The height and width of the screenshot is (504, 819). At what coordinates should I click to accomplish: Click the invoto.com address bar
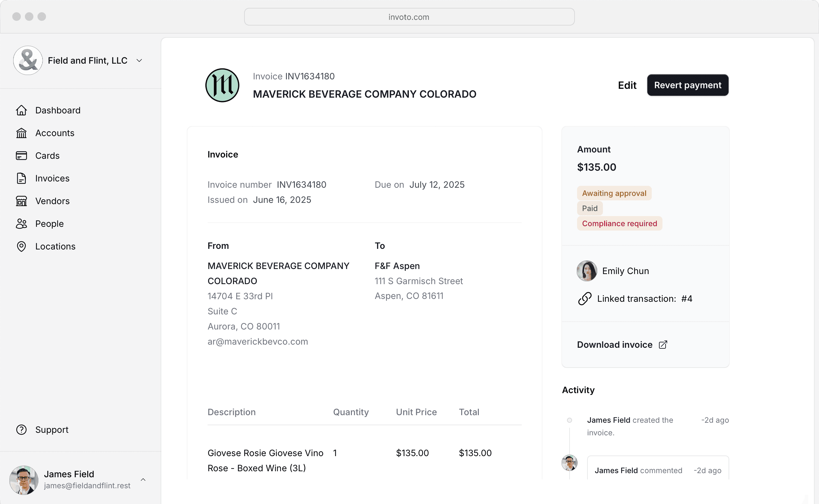pos(409,17)
